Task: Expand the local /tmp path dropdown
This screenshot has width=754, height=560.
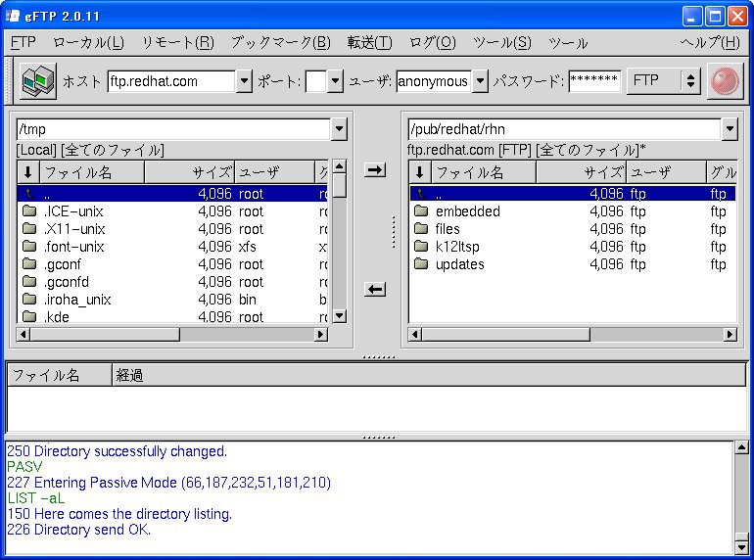Action: 339,129
